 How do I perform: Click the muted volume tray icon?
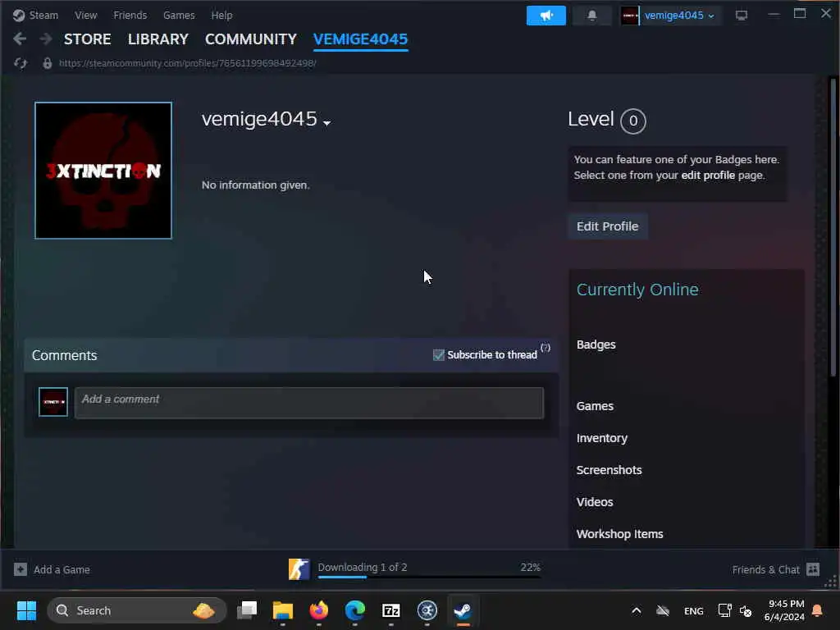[x=745, y=610]
